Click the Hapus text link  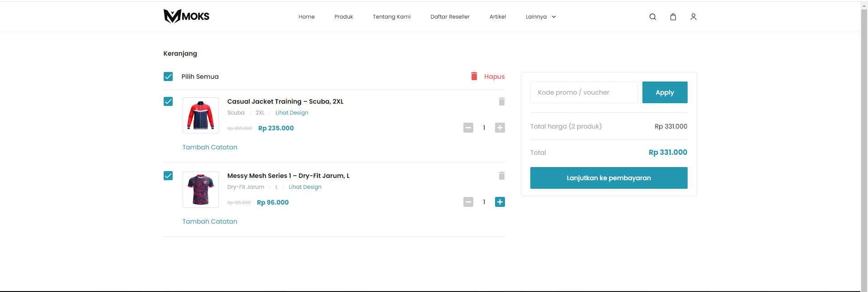point(494,77)
